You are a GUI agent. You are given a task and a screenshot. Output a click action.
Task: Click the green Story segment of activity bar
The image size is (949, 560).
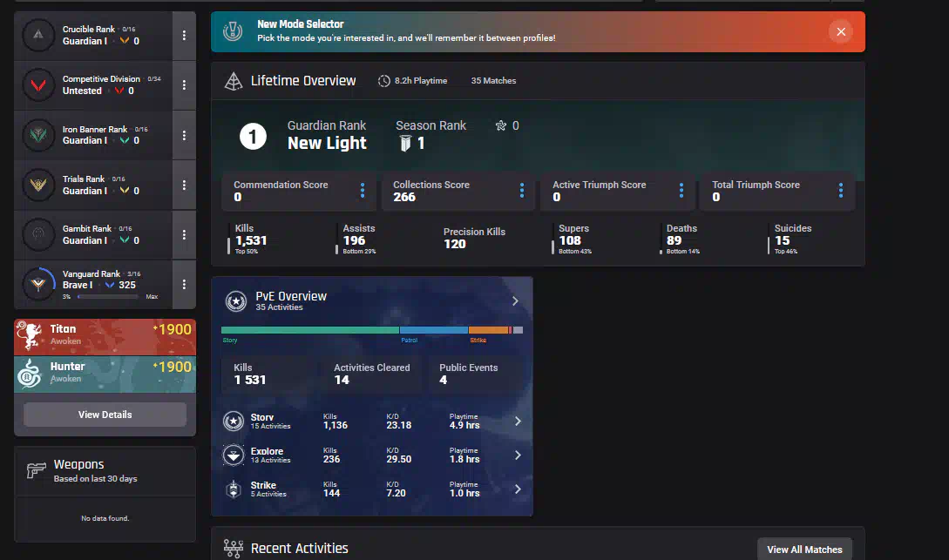(x=310, y=330)
